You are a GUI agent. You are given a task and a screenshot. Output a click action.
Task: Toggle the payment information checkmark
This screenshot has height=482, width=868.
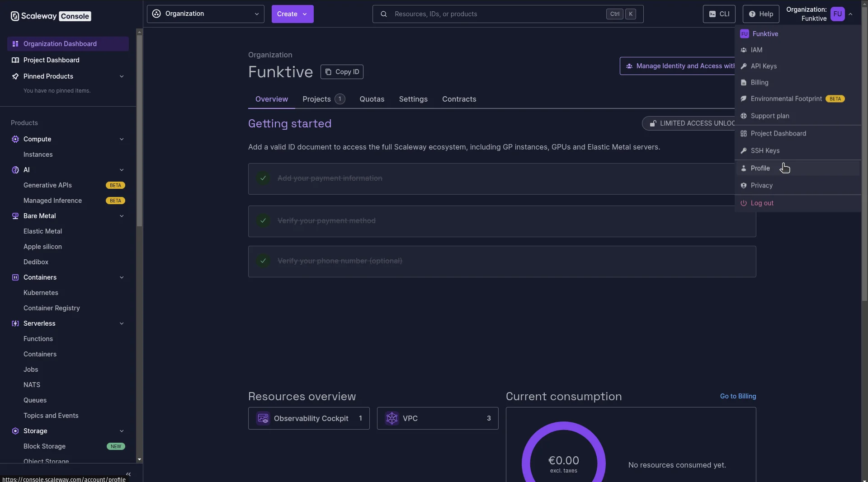pos(263,178)
